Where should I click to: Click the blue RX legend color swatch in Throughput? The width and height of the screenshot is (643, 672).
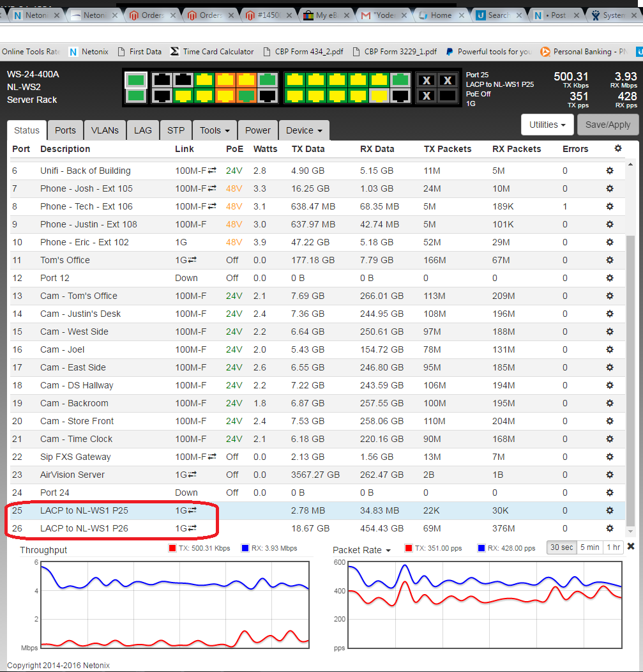(245, 548)
